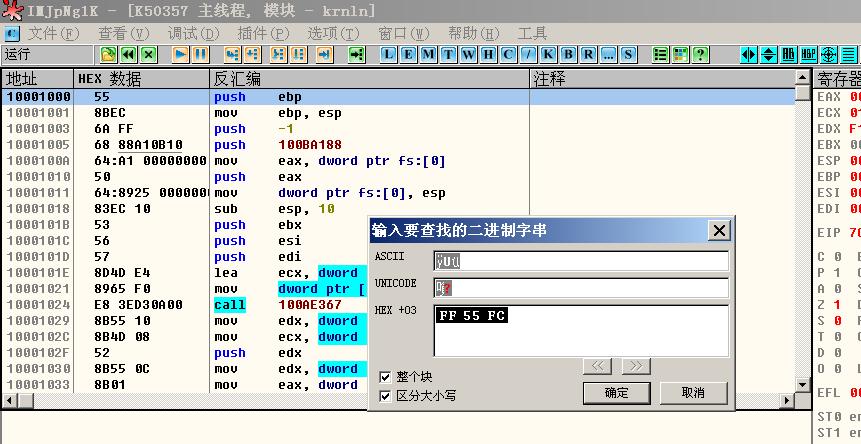
Task: Open the 查看(V) menu
Action: 124,33
